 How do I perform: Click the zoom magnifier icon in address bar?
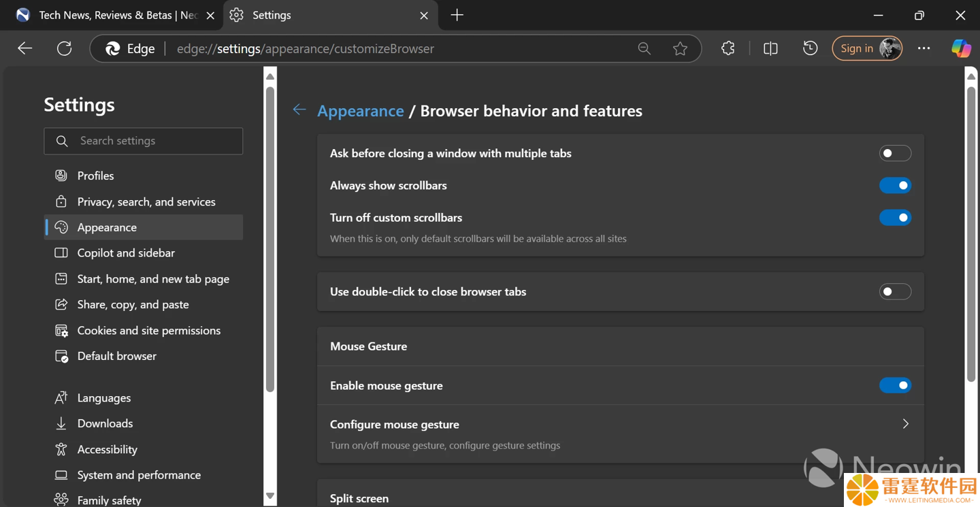[644, 48]
